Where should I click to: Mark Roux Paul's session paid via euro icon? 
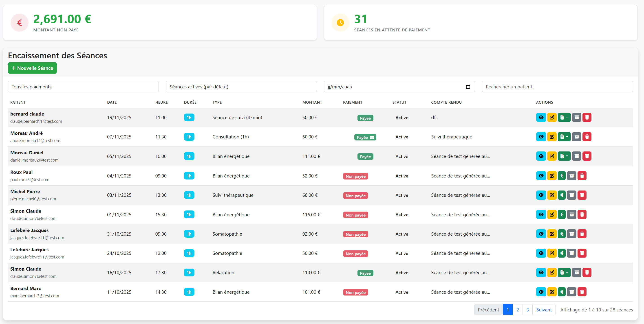[x=562, y=176]
